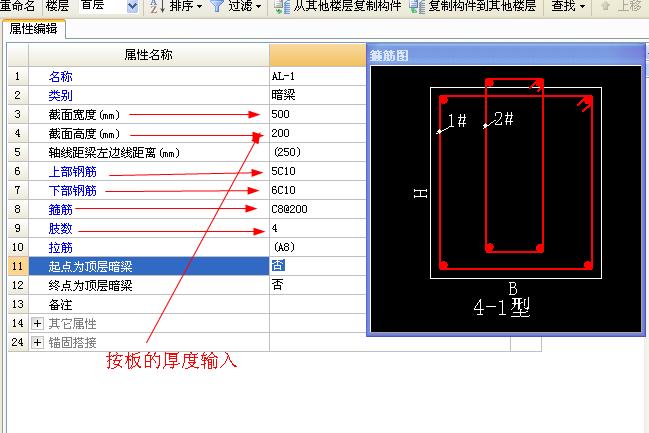Click the 楼层 label in toolbar
Image resolution: width=649 pixels, height=433 pixels.
pos(58,6)
